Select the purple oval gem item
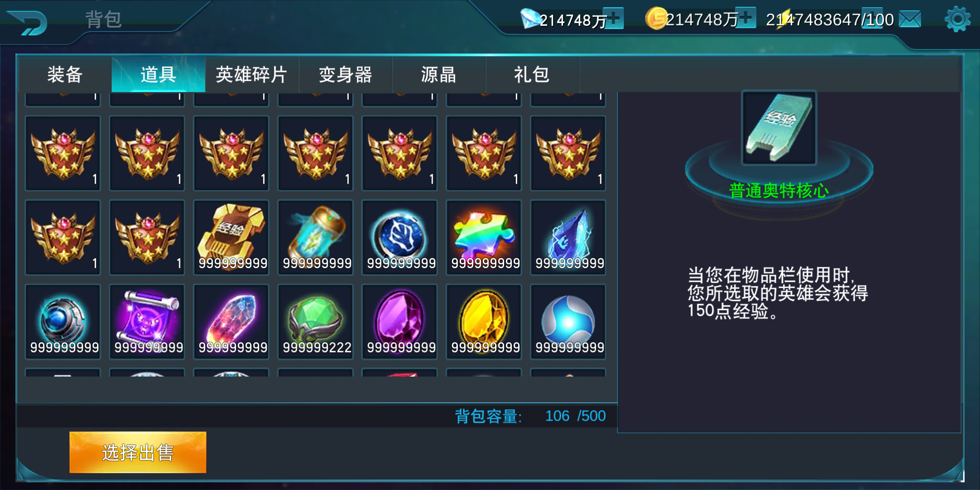The image size is (980, 490). coord(400,322)
